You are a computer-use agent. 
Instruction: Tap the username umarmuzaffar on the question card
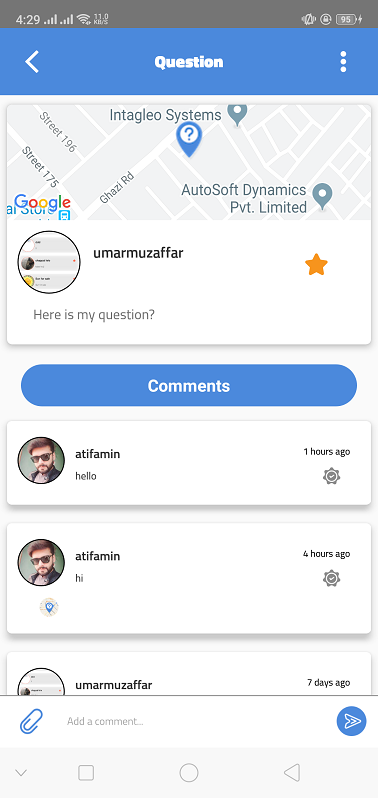tap(138, 253)
